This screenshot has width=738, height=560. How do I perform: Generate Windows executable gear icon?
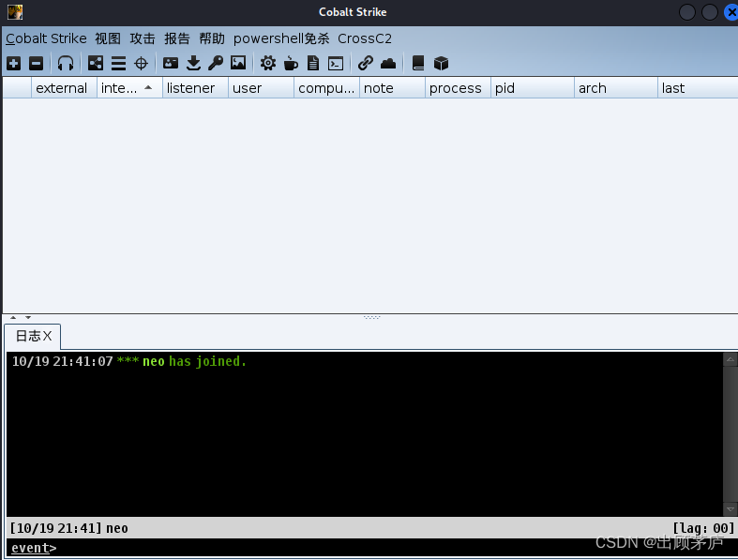[x=268, y=63]
